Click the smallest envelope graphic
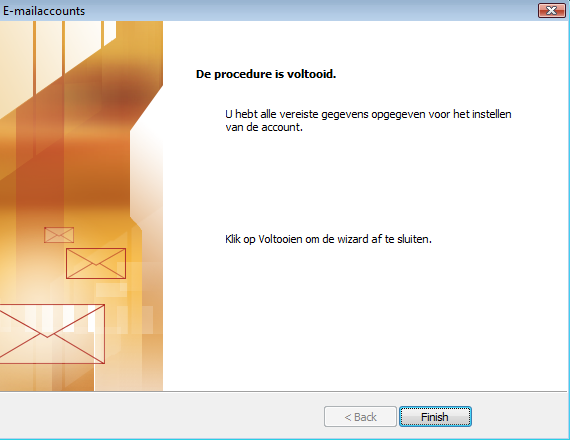570x440 pixels. [59, 235]
